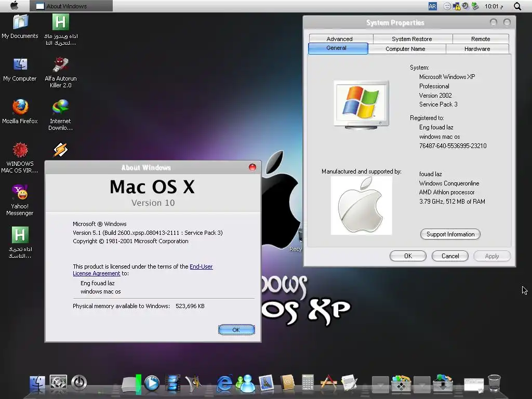Click 'Version 5.1 (Build 2600...' line
This screenshot has height=399, width=532.
click(148, 233)
